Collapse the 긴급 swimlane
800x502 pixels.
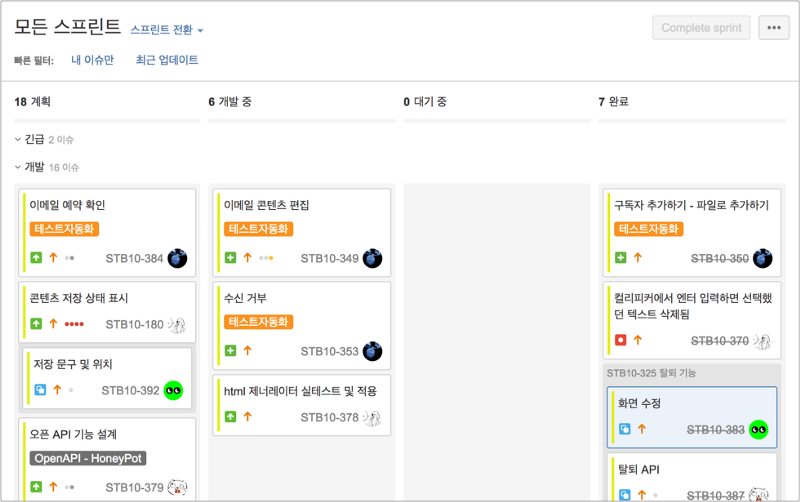(18, 139)
